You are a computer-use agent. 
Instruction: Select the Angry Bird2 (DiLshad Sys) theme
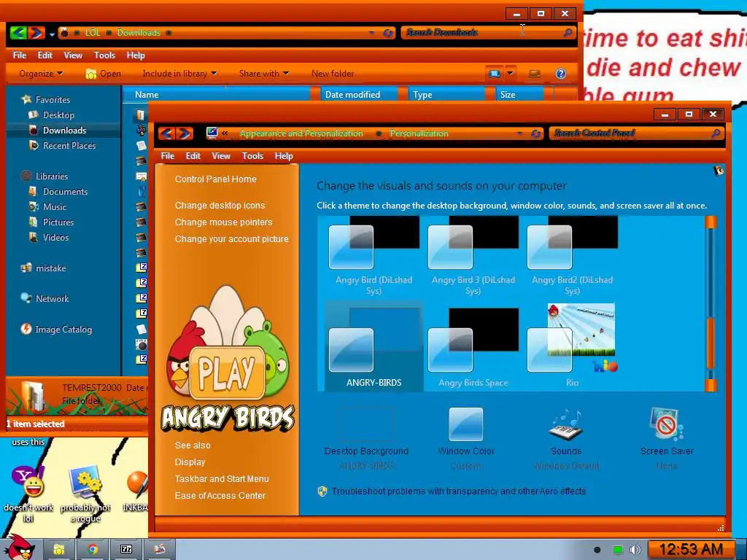click(x=572, y=257)
